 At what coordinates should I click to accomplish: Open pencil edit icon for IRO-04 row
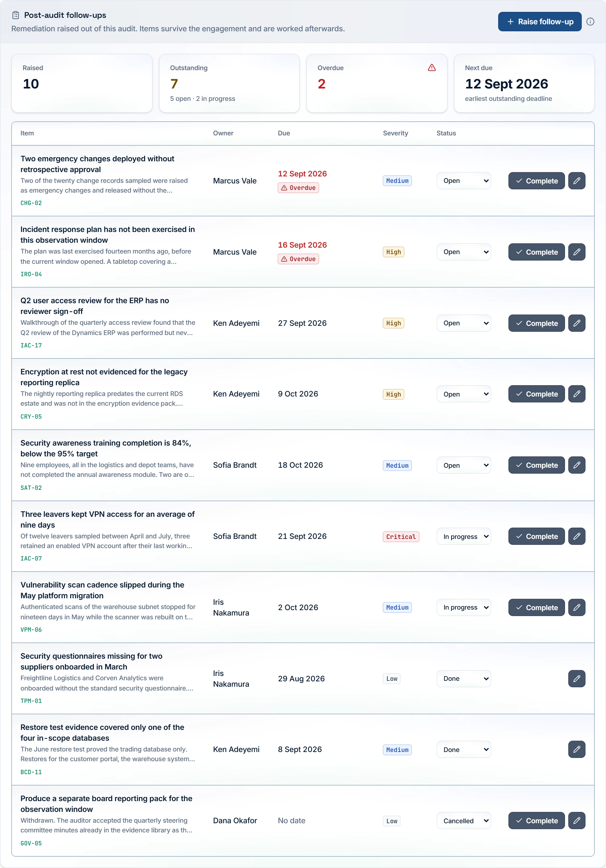577,252
